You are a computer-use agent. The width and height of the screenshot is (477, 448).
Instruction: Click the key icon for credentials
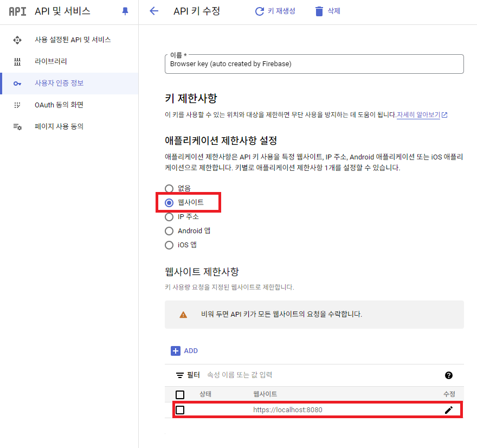17,84
